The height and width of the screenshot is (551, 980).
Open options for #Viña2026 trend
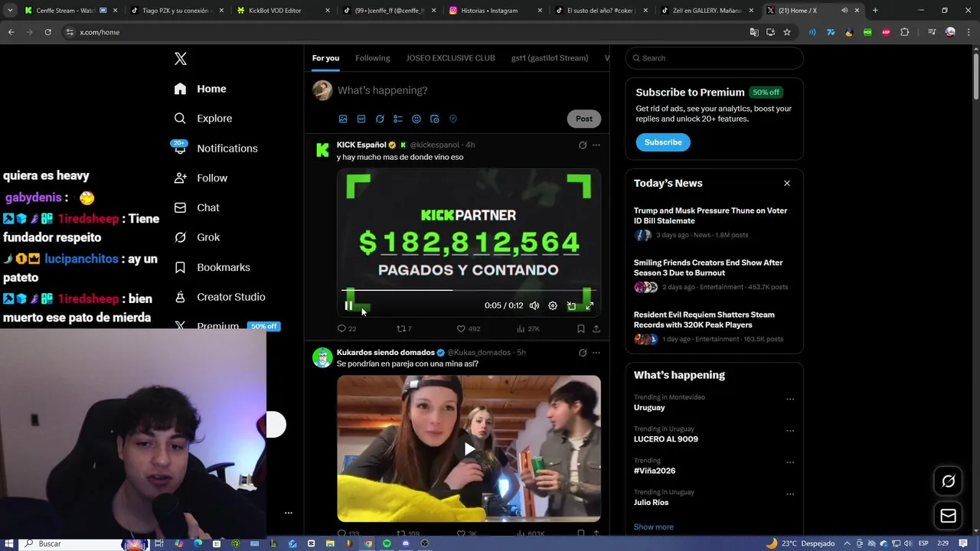pos(790,462)
